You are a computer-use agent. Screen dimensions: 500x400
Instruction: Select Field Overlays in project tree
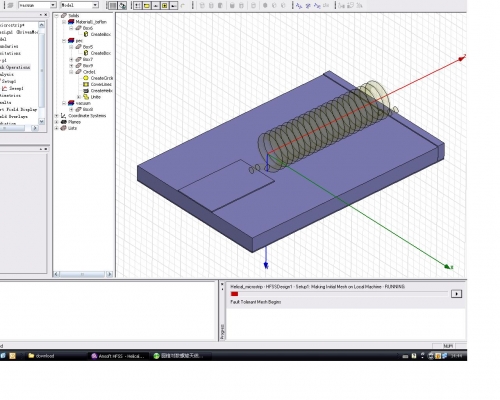point(14,116)
